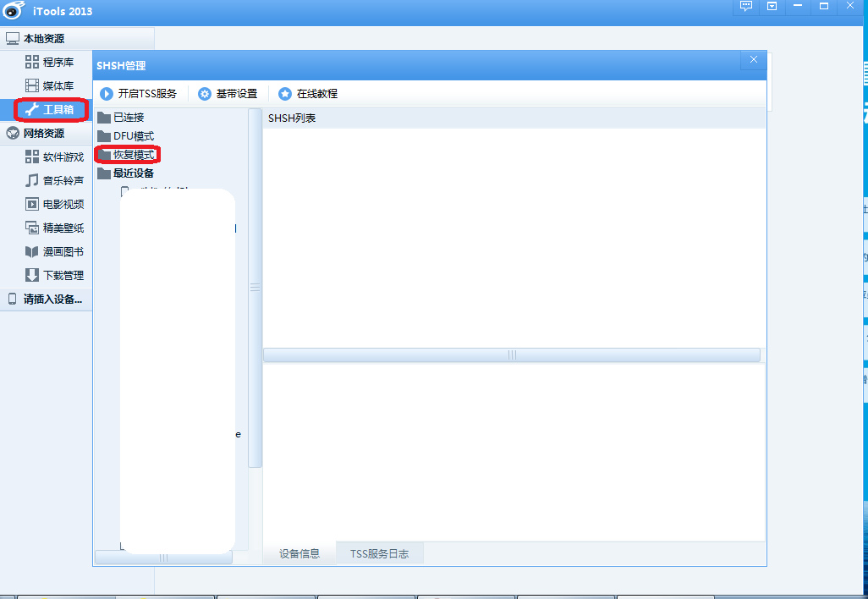Maximize the iTools 2013 window
Image resolution: width=868 pixels, height=599 pixels.
(x=824, y=6)
